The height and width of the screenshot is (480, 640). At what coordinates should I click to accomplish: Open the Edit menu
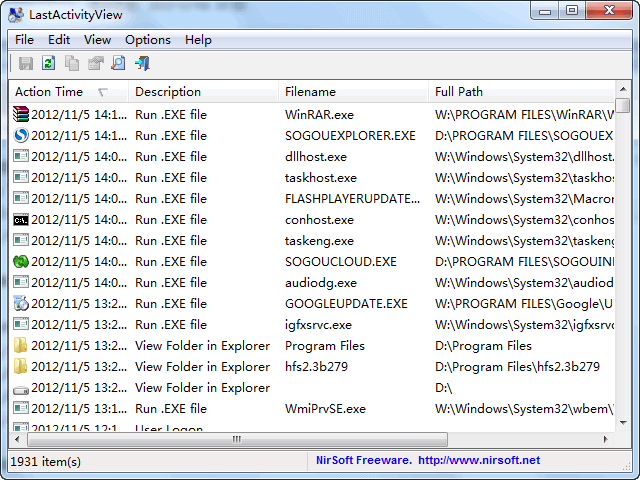[59, 40]
